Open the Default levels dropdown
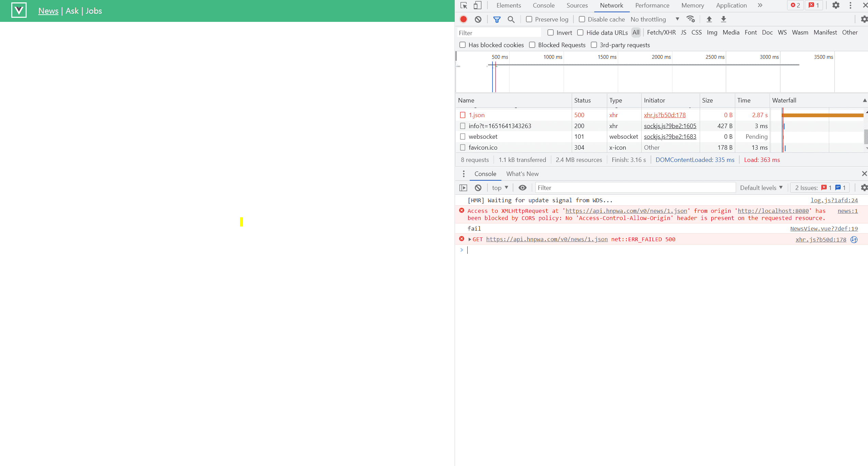The height and width of the screenshot is (466, 868). [x=761, y=188]
